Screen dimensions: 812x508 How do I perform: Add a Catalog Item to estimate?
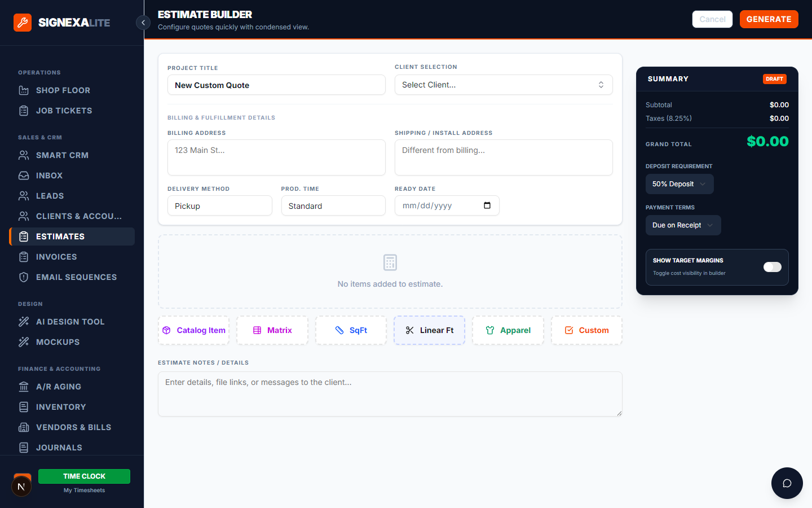click(194, 330)
